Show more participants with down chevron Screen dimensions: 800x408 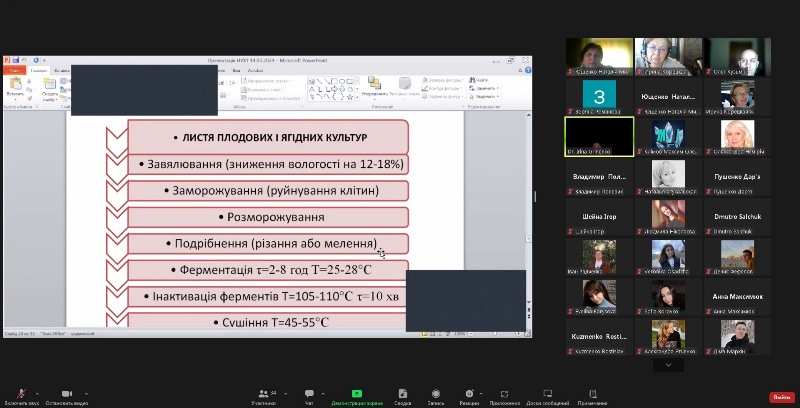[x=668, y=365]
